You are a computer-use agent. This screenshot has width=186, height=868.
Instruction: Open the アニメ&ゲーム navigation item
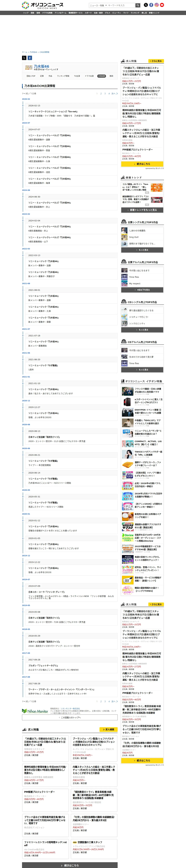click(x=60, y=13)
